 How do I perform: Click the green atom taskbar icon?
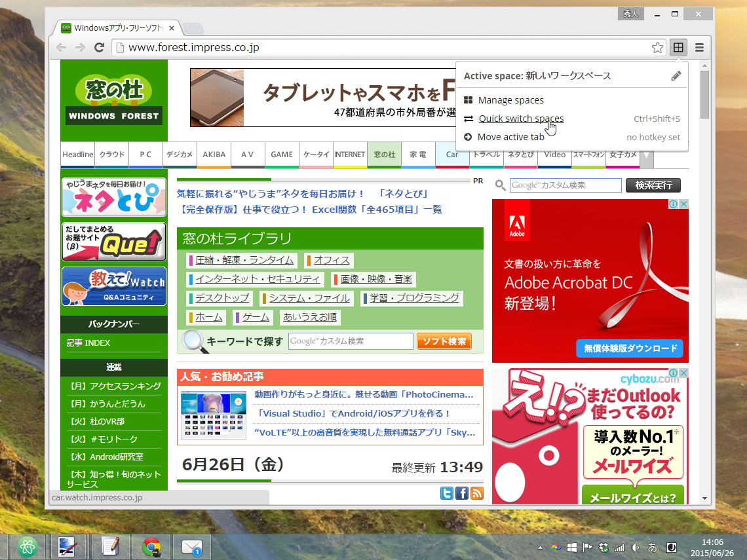click(x=27, y=547)
